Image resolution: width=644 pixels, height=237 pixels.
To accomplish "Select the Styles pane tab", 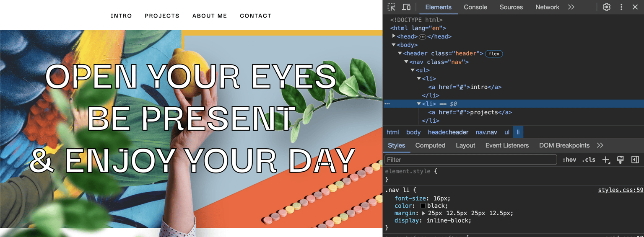I will (x=396, y=145).
